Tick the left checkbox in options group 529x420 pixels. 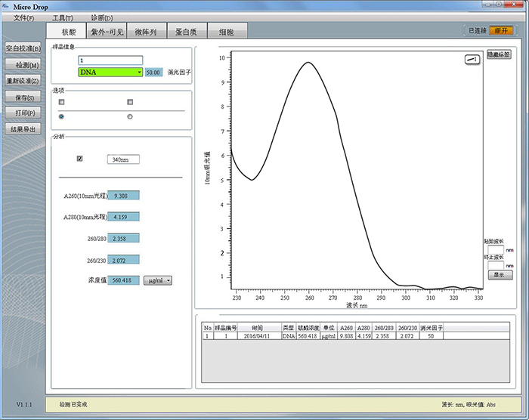(62, 101)
